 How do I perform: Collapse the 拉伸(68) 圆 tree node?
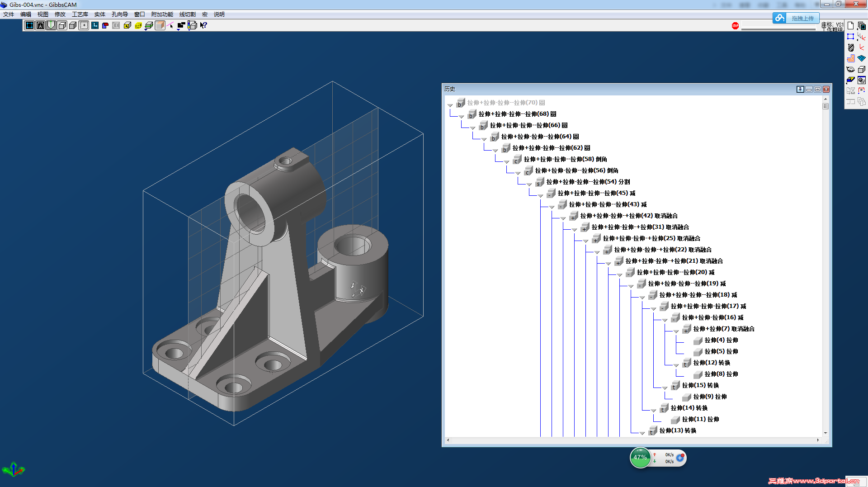coord(462,116)
